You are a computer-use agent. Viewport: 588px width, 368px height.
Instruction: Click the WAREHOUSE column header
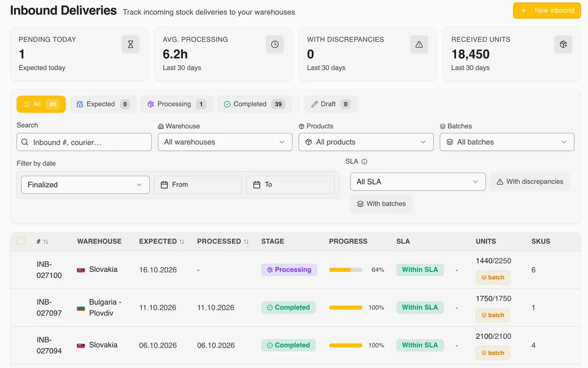click(99, 241)
